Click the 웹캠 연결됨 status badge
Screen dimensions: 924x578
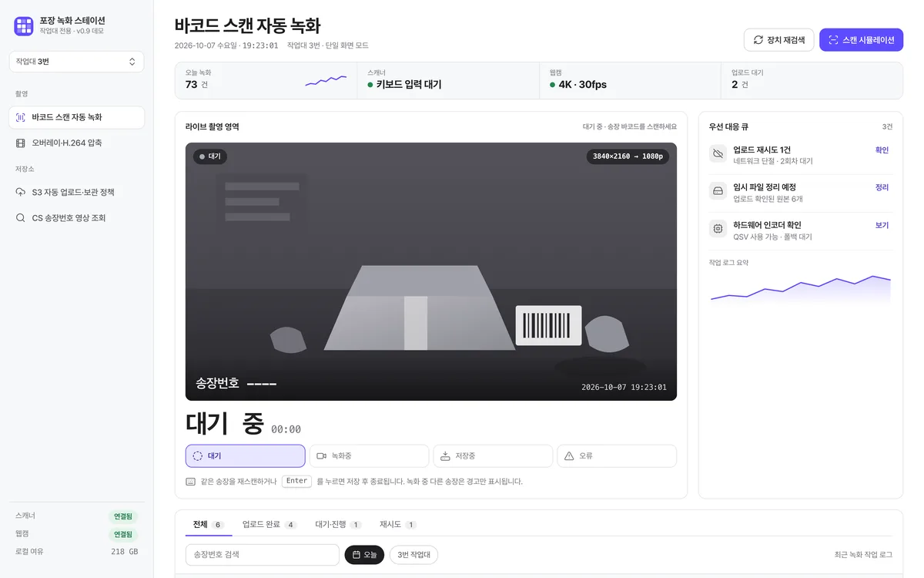pyautogui.click(x=123, y=534)
